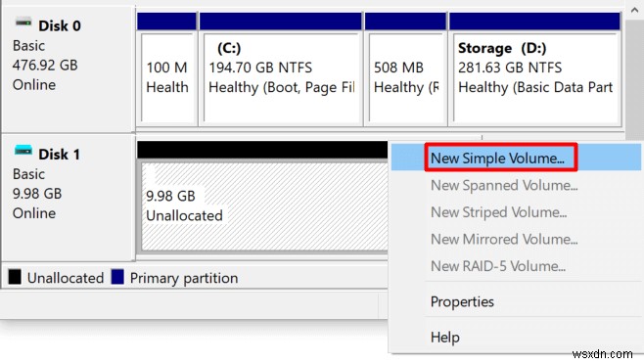Screen dimensions: 644x364
Task: Click the 476.92 GB size text
Action: (45, 65)
